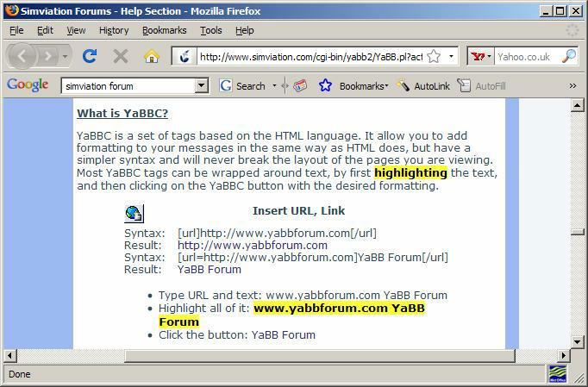
Task: Open the Yahoo search engine selector
Action: click(x=480, y=57)
